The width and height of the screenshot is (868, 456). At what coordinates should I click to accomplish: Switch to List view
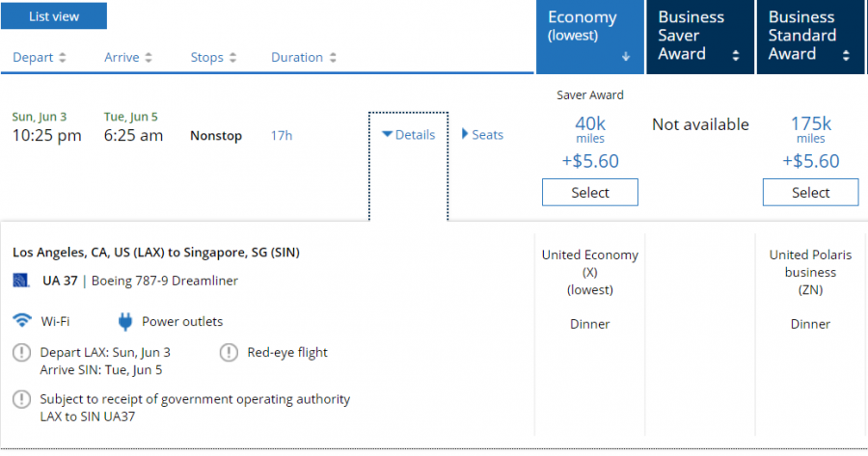[54, 16]
